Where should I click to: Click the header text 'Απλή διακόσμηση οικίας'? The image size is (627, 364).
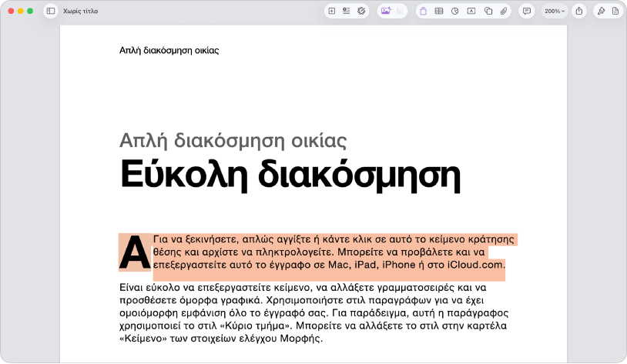pyautogui.click(x=169, y=50)
